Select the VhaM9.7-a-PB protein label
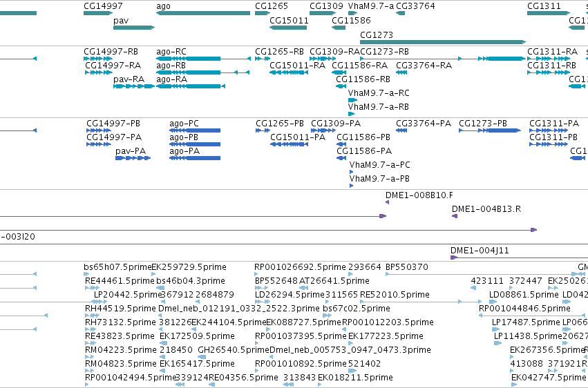 379,179
